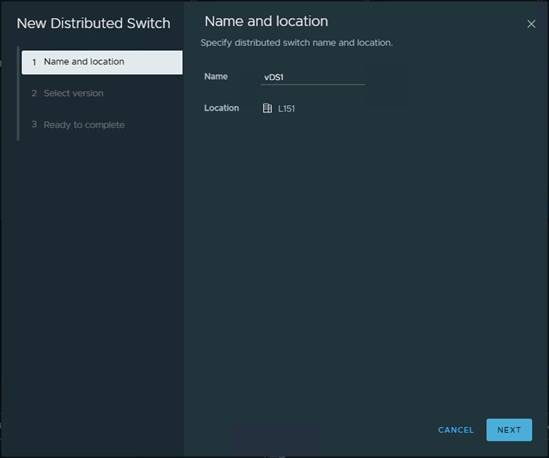Screen dimensions: 549x458
Task: Select the 'Name and location' wizard step
Action: pyautogui.click(x=102, y=62)
